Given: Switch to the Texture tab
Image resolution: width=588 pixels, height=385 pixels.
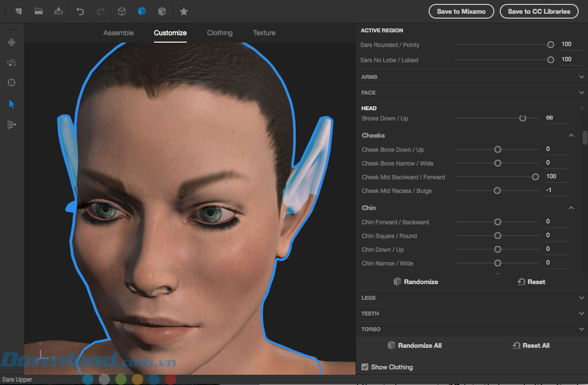Looking at the screenshot, I should coord(264,33).
